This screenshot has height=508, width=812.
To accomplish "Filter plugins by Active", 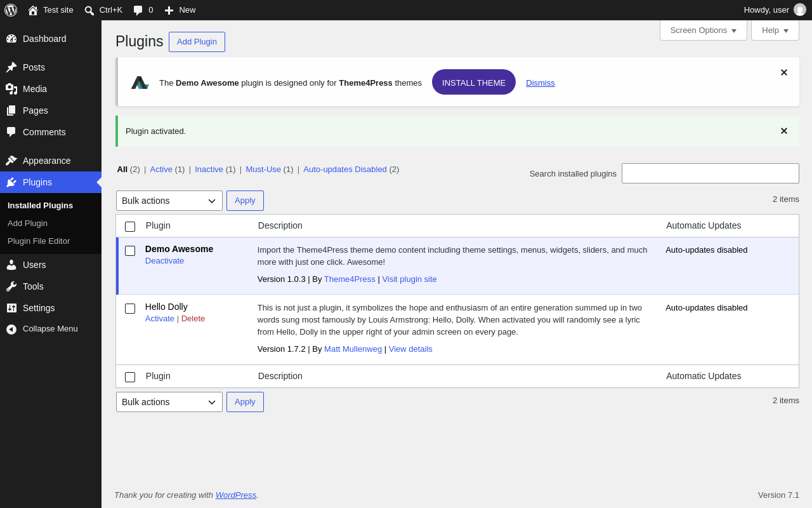I will point(161,170).
